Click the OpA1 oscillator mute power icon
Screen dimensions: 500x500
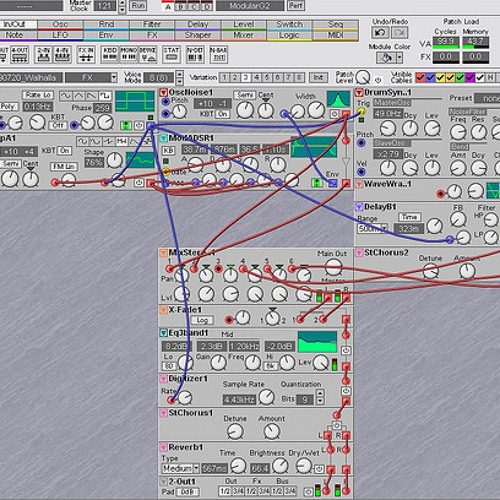point(139,183)
